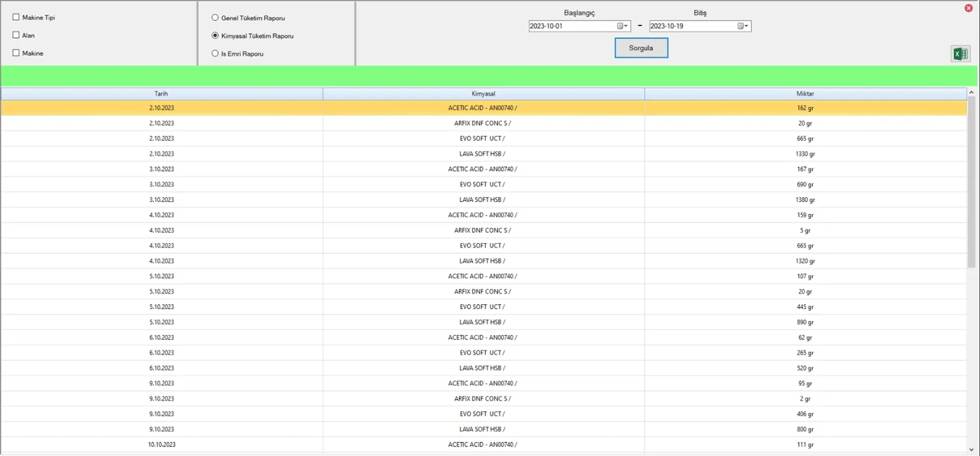Select Is Emri Raporu radio option

tap(215, 54)
